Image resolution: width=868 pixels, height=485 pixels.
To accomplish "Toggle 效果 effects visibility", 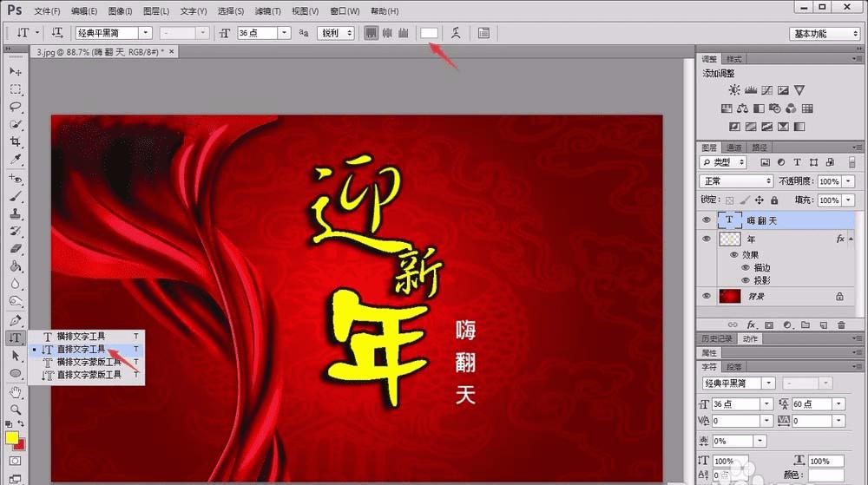I will [x=734, y=255].
